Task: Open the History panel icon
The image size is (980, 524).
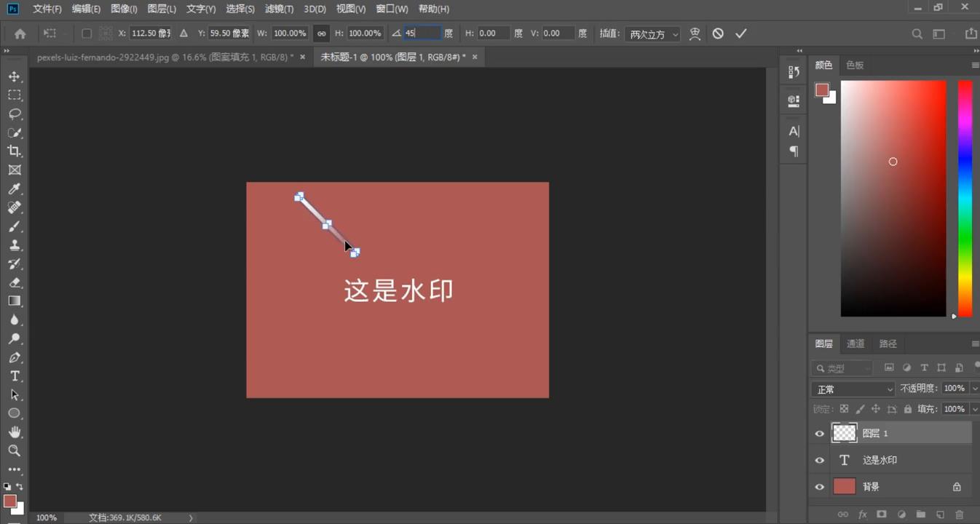Action: click(794, 72)
